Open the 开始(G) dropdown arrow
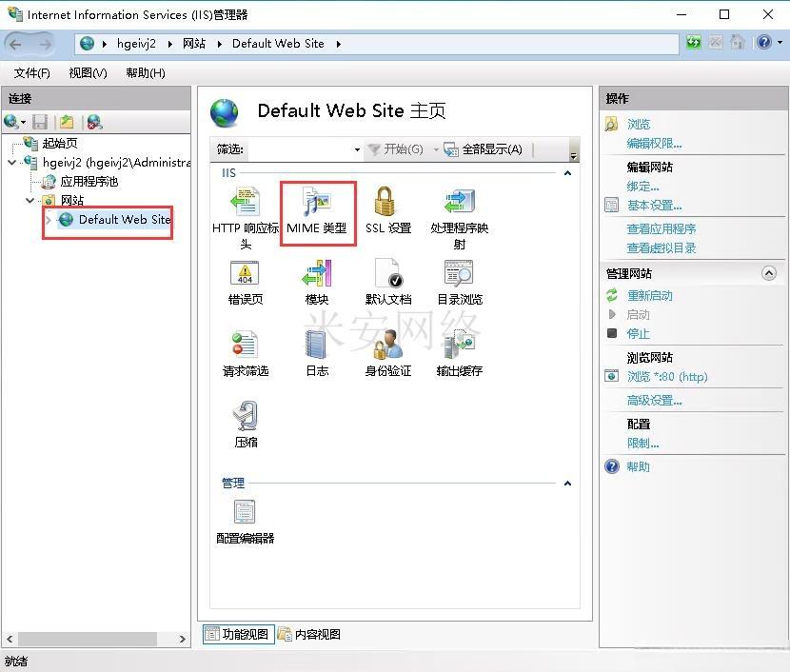This screenshot has height=672, width=790. pos(436,149)
